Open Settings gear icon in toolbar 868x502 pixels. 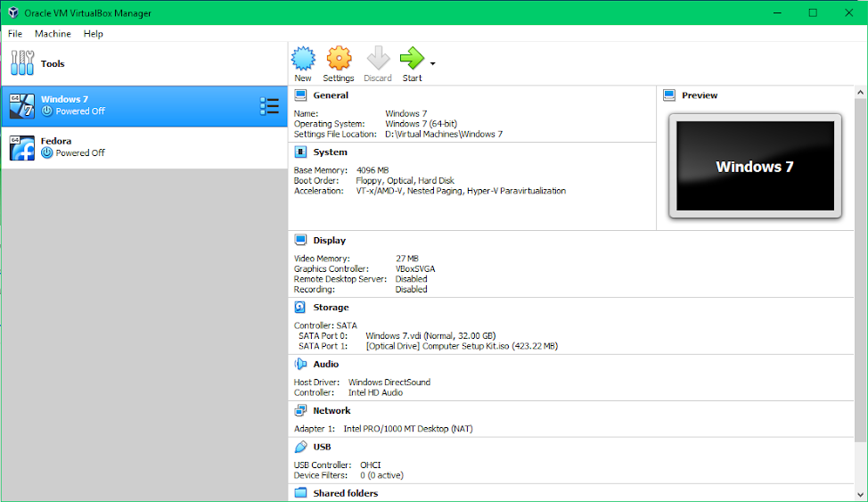[339, 60]
